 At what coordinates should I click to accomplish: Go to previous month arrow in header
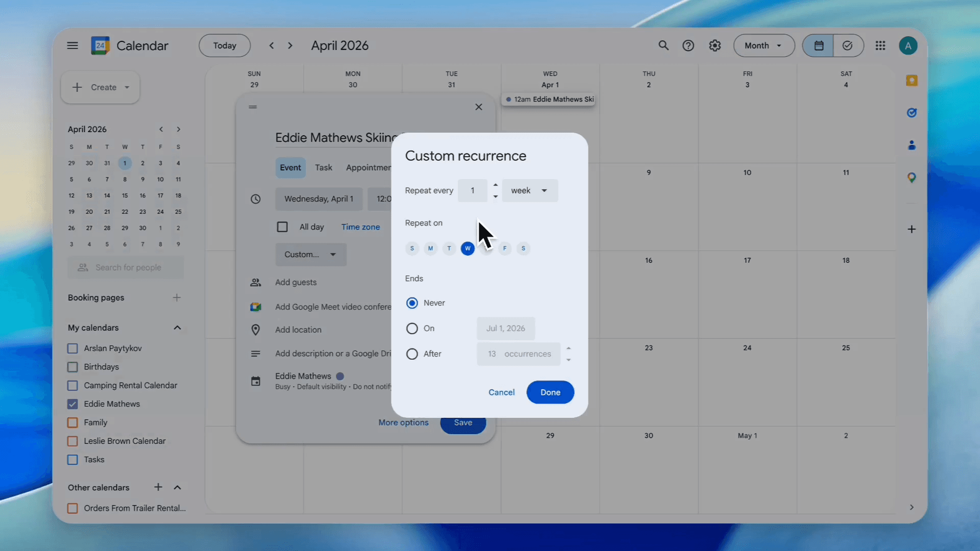(272, 46)
